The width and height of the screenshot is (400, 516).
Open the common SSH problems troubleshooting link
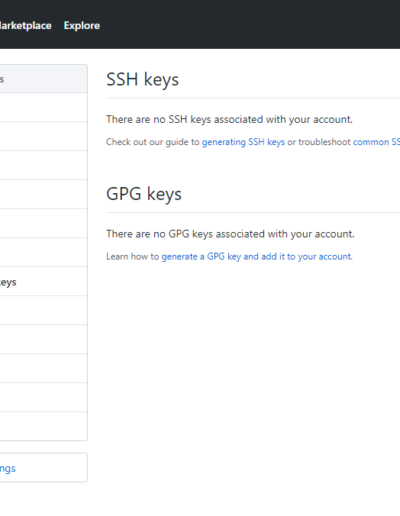point(376,142)
